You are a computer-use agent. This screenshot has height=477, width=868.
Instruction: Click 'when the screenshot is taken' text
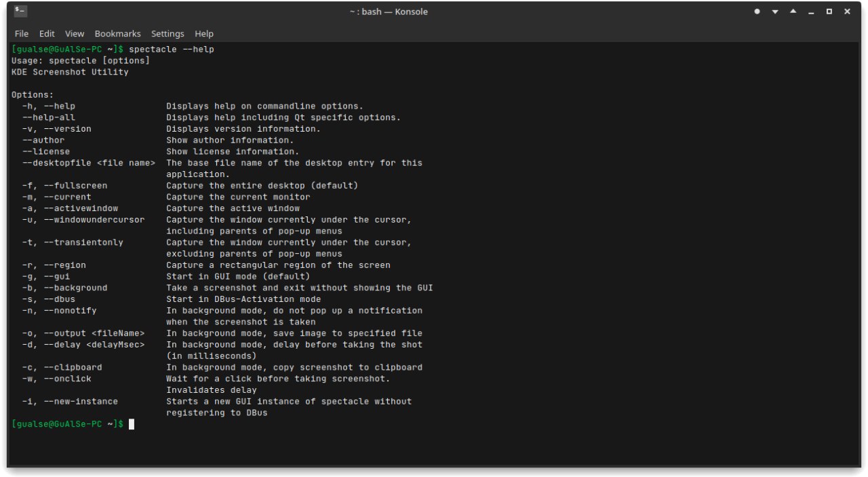click(x=241, y=322)
